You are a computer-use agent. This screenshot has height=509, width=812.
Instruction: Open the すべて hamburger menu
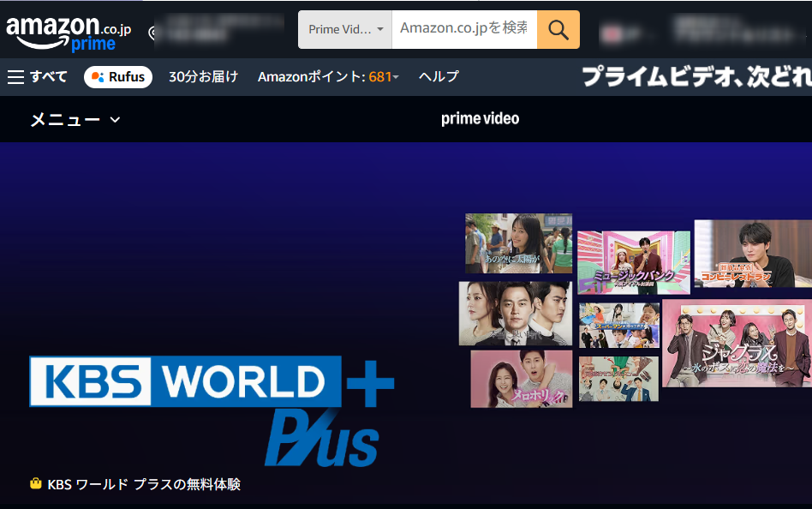point(38,77)
